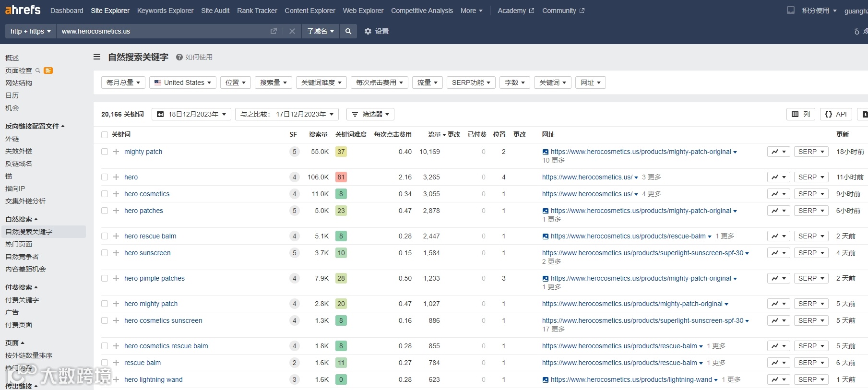The image size is (868, 390).
Task: Expand the More menu
Action: (472, 11)
